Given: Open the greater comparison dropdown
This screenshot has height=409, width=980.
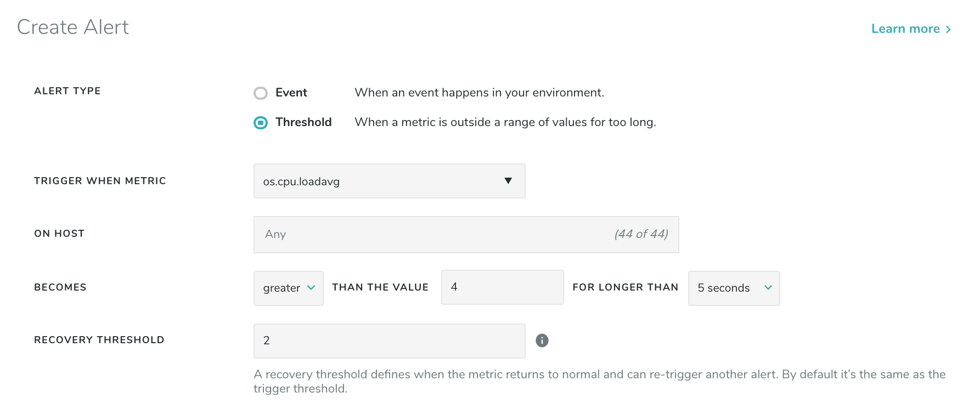Looking at the screenshot, I should pyautogui.click(x=288, y=288).
